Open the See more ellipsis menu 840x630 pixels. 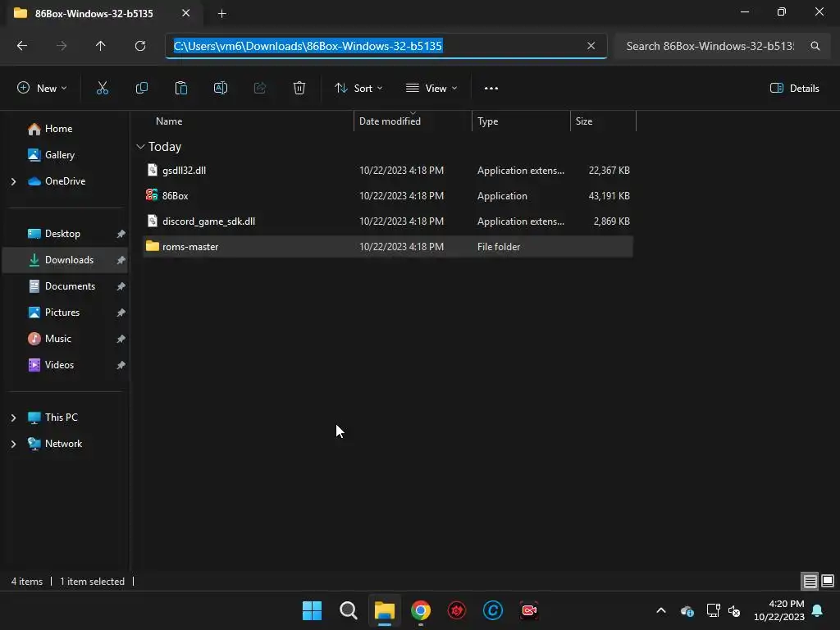pyautogui.click(x=491, y=89)
